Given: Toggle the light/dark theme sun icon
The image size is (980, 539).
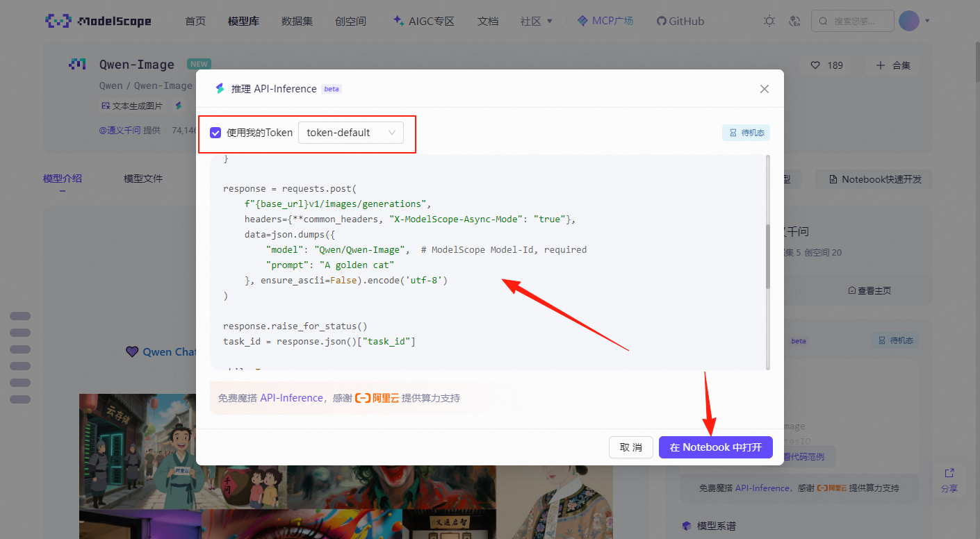Looking at the screenshot, I should [x=769, y=21].
